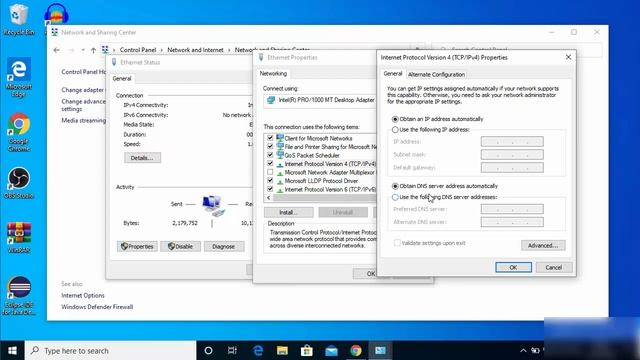Toggle Internet Protocol Version 6 checkbox

tap(270, 189)
